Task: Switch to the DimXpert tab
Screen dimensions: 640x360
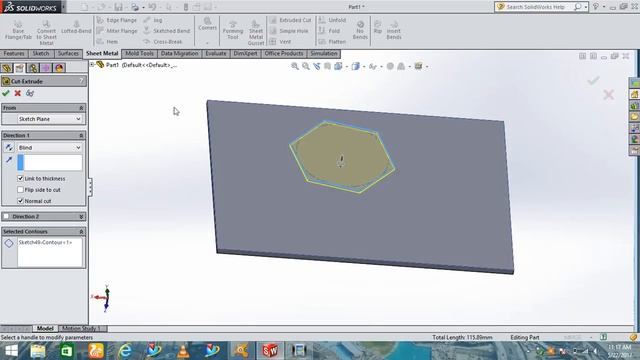Action: point(245,53)
